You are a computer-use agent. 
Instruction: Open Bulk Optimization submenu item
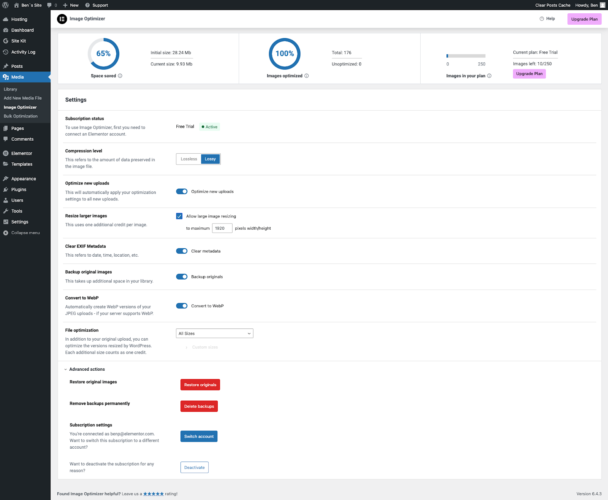tap(23, 115)
